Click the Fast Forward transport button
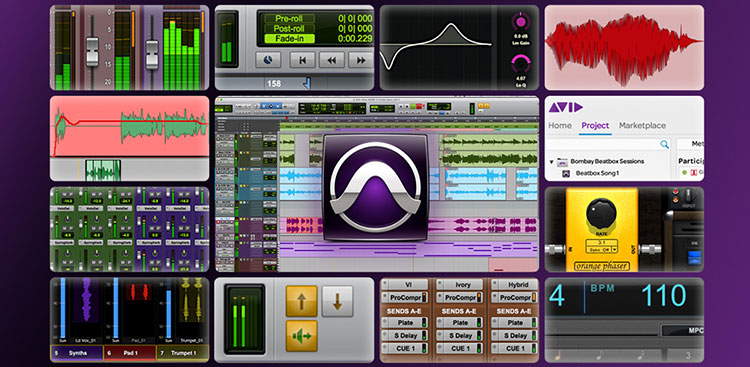Screen dimensions: 750x367 click(x=361, y=60)
